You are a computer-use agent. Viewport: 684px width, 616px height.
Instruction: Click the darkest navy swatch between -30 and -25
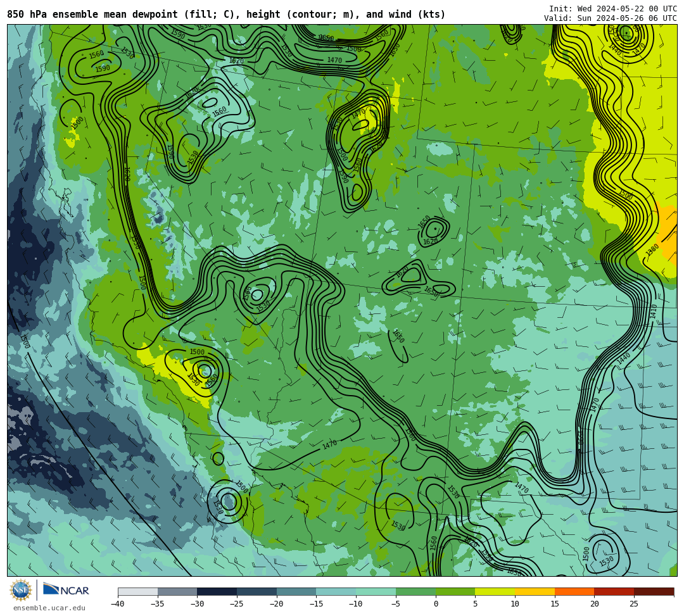(x=217, y=591)
